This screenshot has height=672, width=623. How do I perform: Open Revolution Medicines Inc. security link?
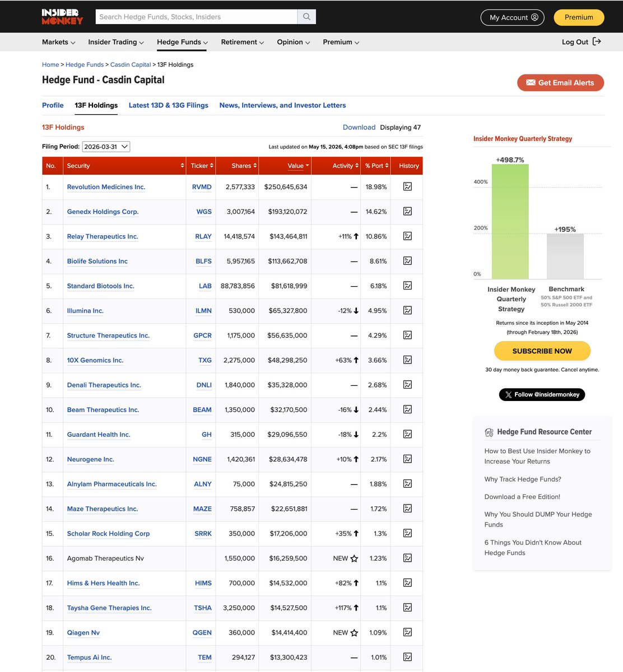pyautogui.click(x=106, y=187)
